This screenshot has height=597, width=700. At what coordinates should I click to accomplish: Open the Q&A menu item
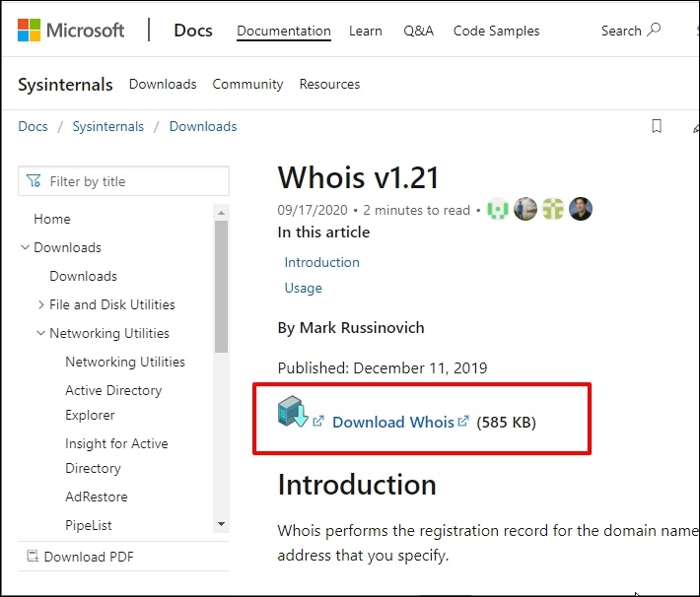click(x=418, y=31)
